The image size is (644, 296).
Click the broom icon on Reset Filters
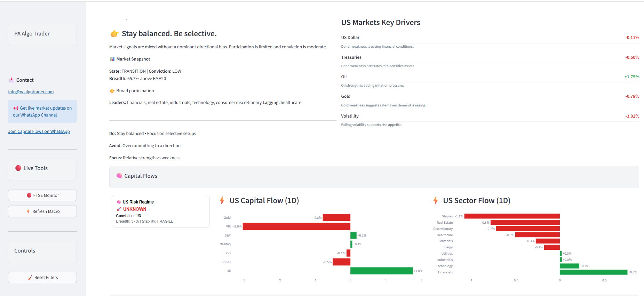30,278
